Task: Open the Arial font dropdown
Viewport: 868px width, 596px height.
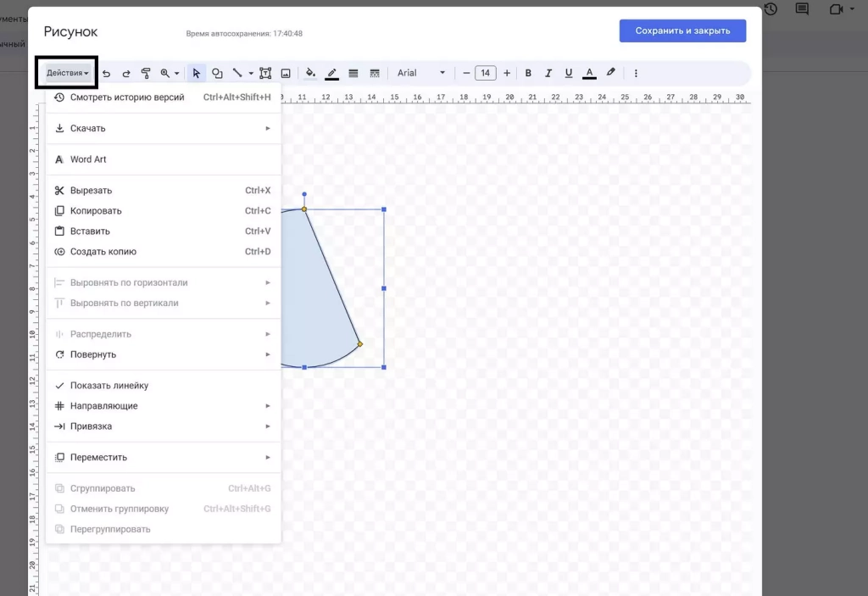Action: pyautogui.click(x=421, y=74)
